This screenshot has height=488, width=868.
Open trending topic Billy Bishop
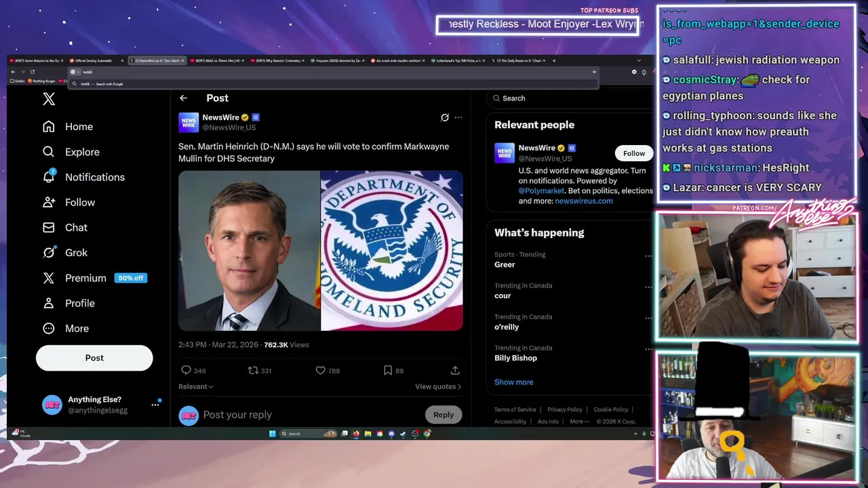pyautogui.click(x=515, y=358)
